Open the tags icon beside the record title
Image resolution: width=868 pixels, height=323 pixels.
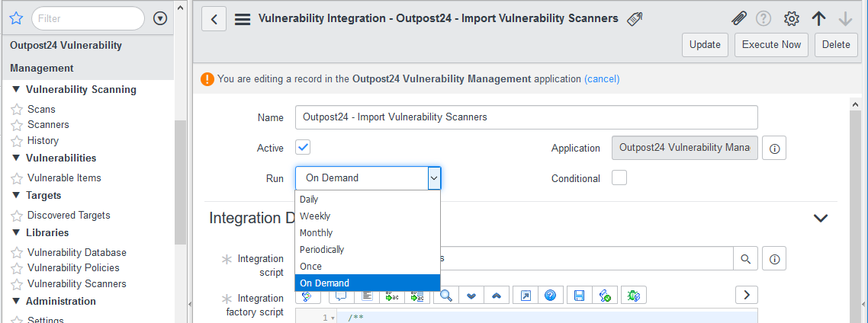[634, 19]
